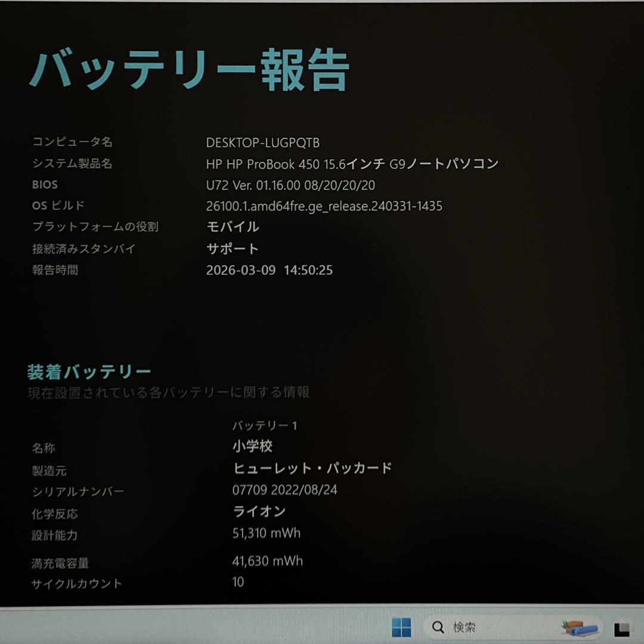
Task: Select the BIOS label
Action: [45, 184]
